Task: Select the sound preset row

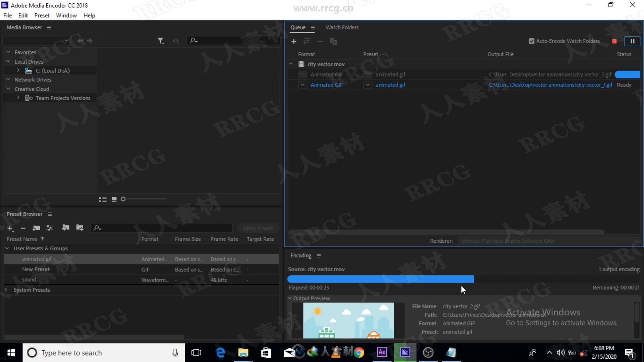Action: click(x=141, y=280)
